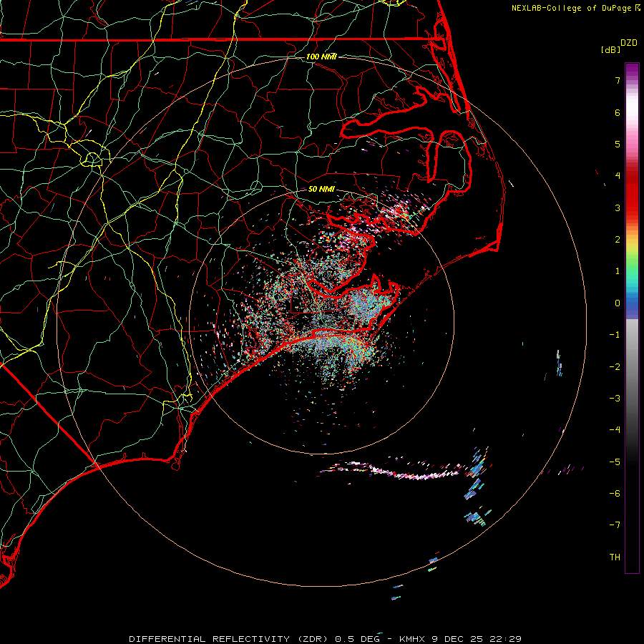The width and height of the screenshot is (644, 644).
Task: Click the DZD label above the color bar
Action: (629, 43)
